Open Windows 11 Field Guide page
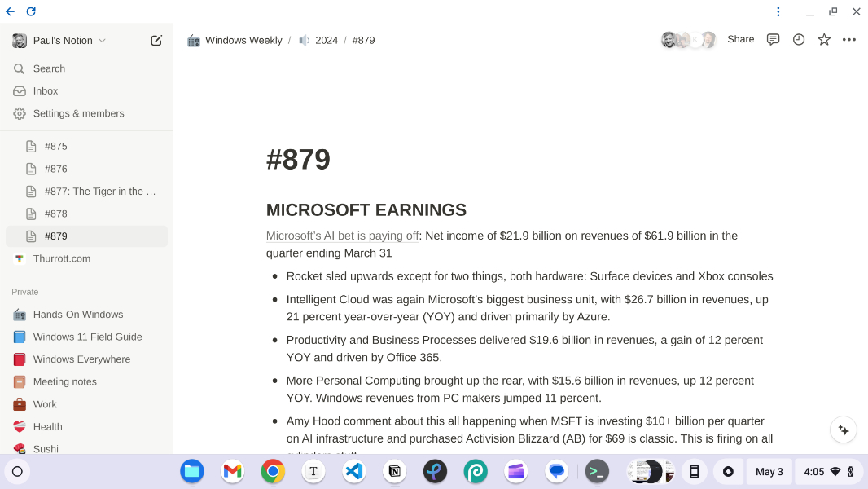Image resolution: width=868 pixels, height=489 pixels. point(86,337)
